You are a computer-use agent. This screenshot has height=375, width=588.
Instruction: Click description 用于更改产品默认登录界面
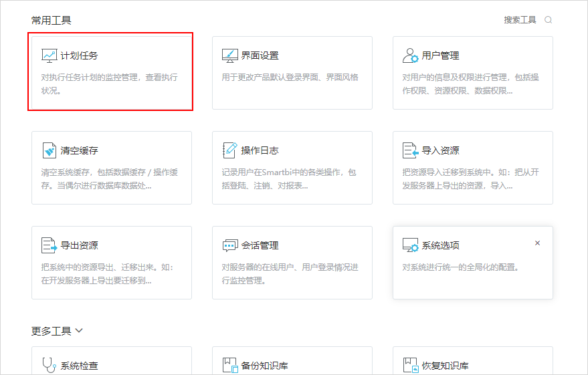[290, 77]
